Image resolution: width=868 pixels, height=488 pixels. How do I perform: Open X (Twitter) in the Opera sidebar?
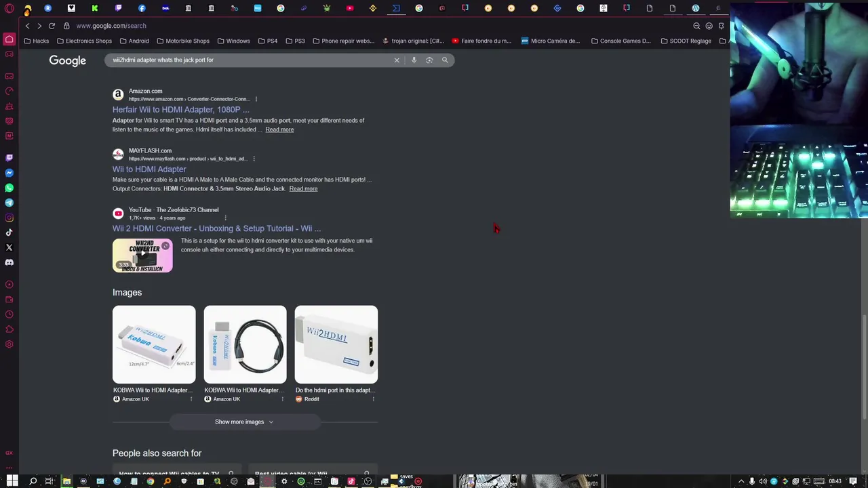(x=9, y=247)
